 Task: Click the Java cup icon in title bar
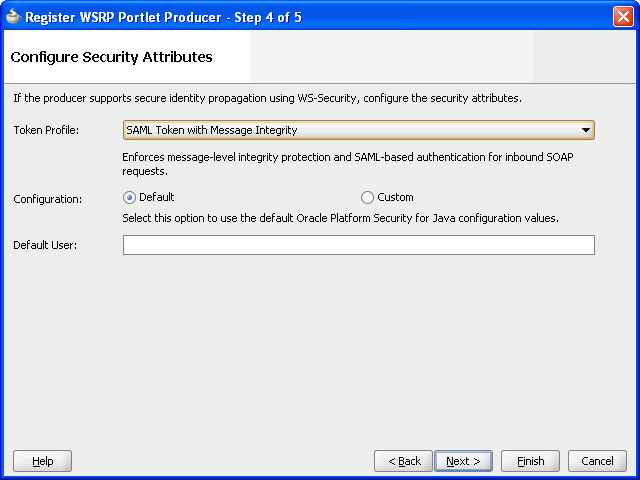[x=13, y=17]
